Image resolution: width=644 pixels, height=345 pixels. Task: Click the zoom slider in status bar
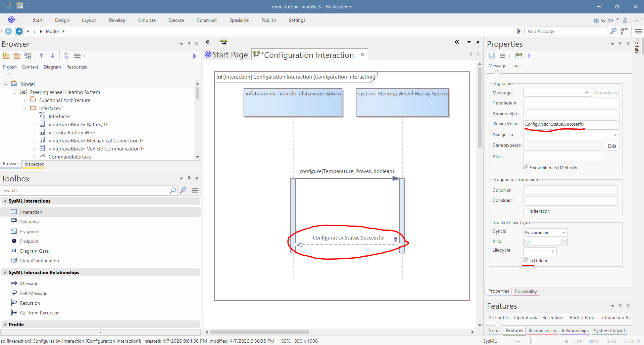[x=531, y=341]
